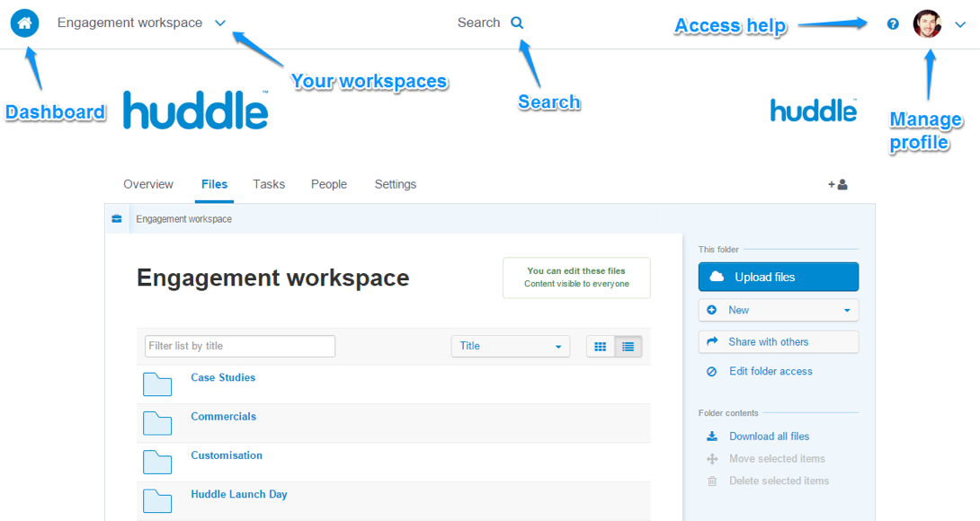Open the Case Studies folder link
Image resolution: width=980 pixels, height=521 pixels.
(223, 377)
